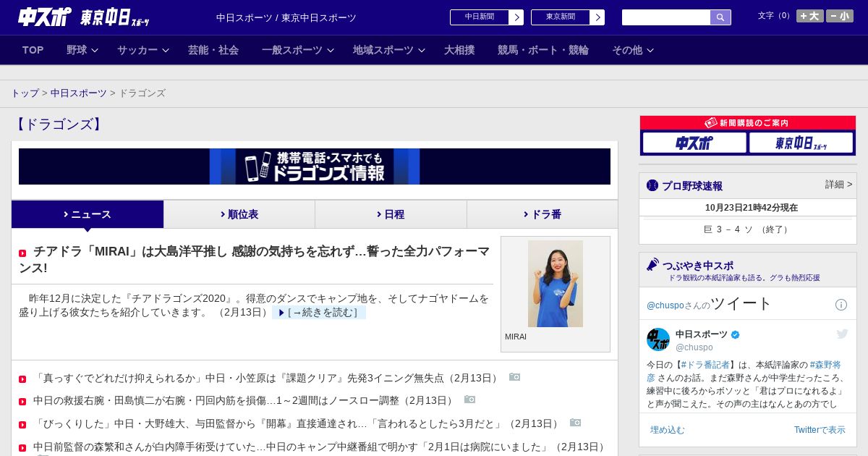Screen dimensions: 868x456
Task: Click 中スポ subscription banner button
Action: [x=694, y=143]
